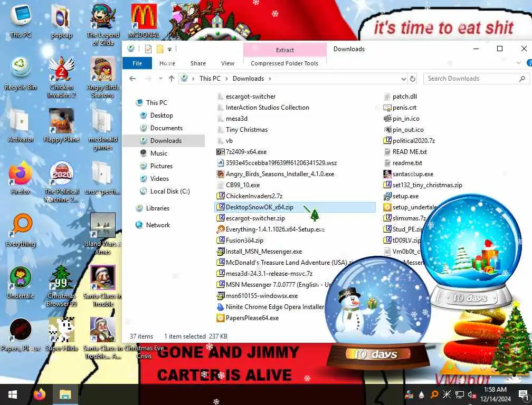The image size is (532, 405).
Task: Click the File Explorer taskbar button
Action: pyautogui.click(x=65, y=394)
